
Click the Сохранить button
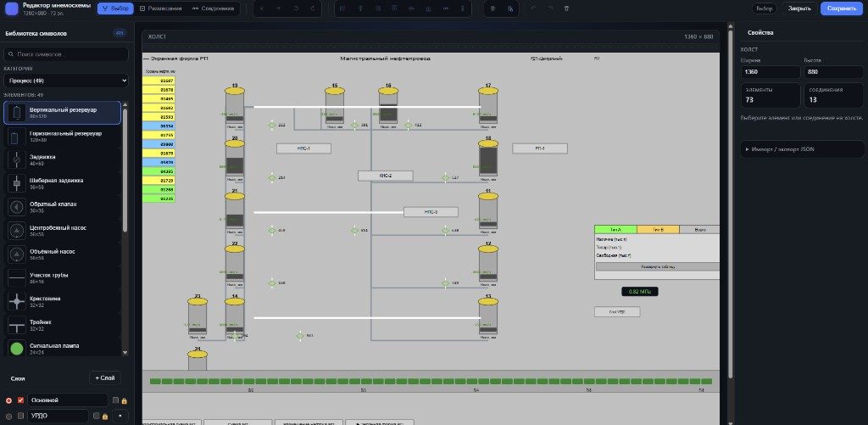click(842, 8)
